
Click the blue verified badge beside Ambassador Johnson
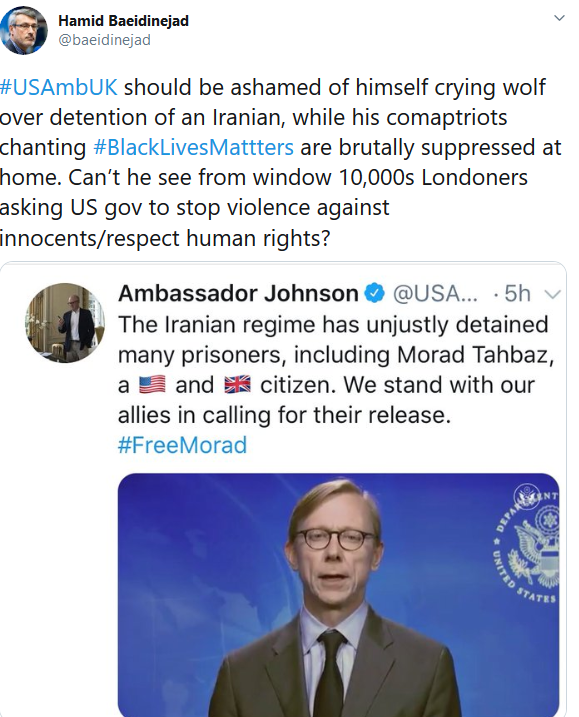point(375,293)
